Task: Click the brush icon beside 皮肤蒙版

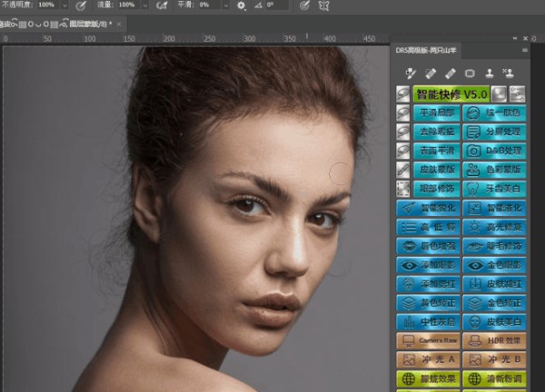Action: (403, 170)
